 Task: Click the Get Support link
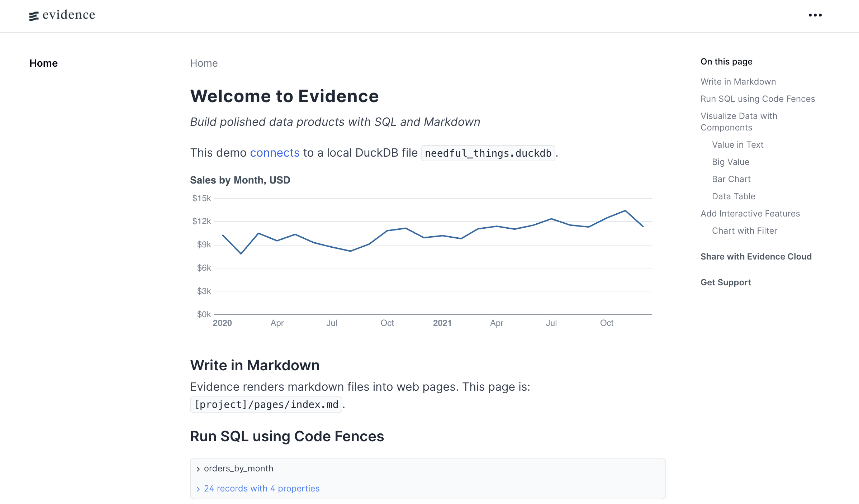click(x=726, y=282)
